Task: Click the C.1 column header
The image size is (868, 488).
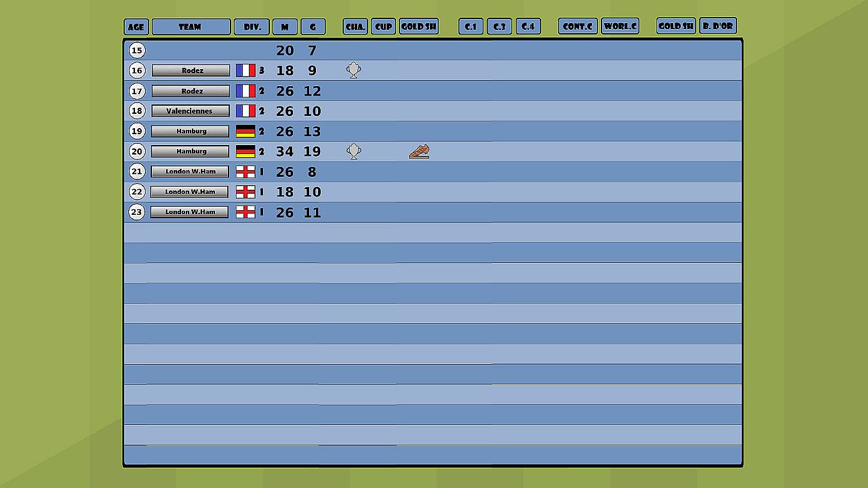Action: click(x=471, y=27)
